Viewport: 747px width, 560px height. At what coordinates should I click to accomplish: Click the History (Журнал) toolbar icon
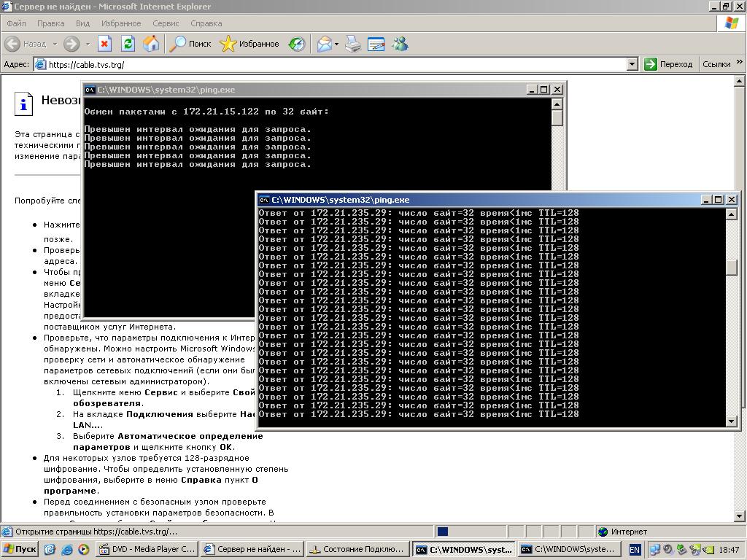(296, 44)
